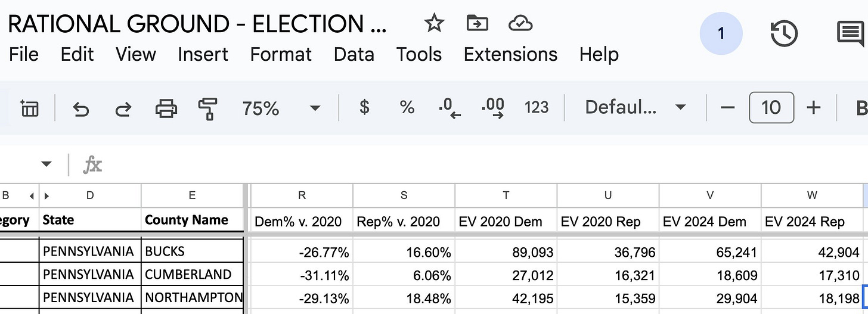
Task: Decrease font size with minus button
Action: click(x=727, y=107)
